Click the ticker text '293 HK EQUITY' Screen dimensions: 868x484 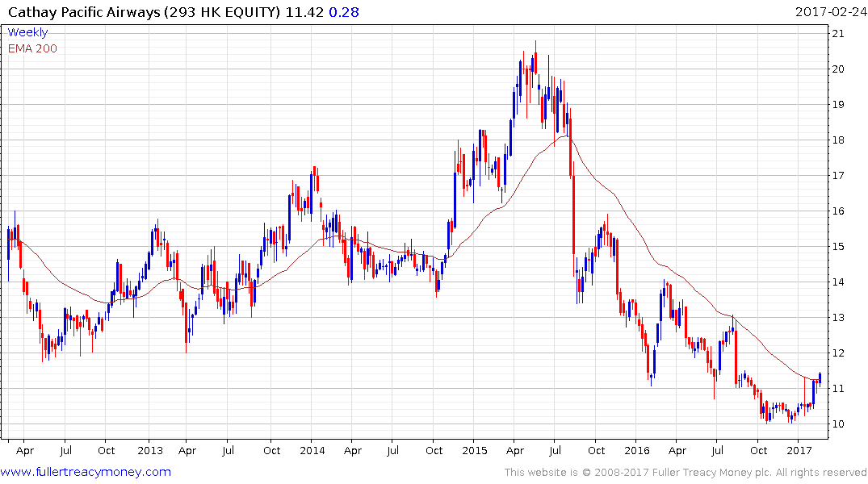[x=222, y=12]
